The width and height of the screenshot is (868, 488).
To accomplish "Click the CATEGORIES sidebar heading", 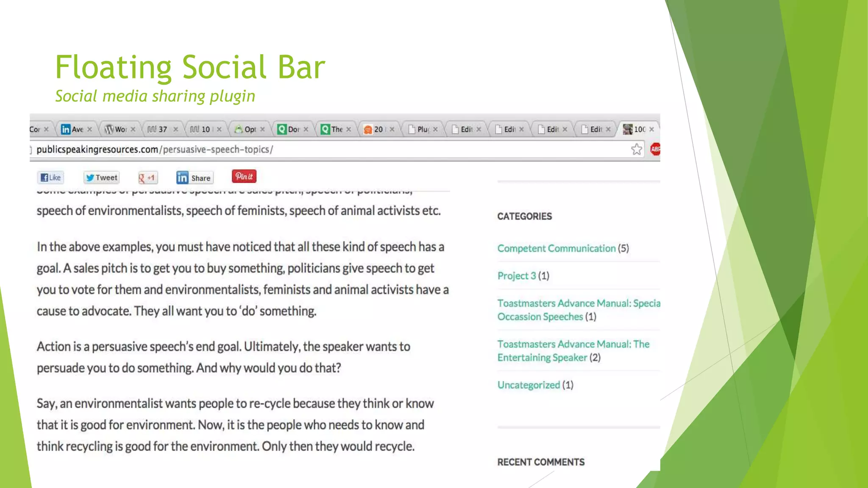I will point(525,216).
